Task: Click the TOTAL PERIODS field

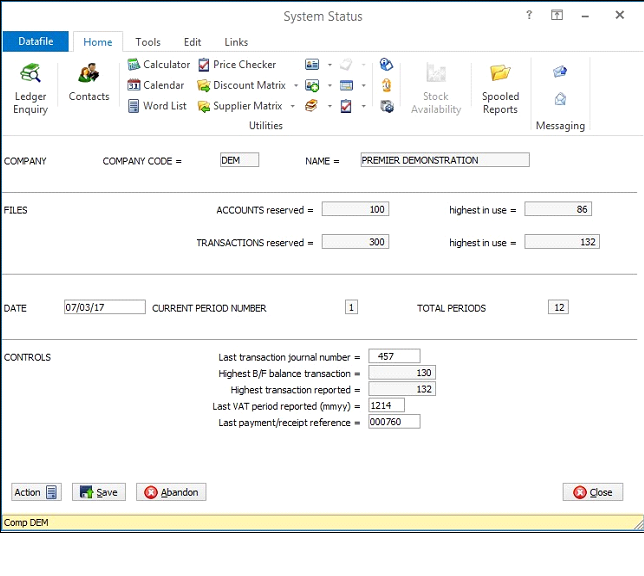Action: [559, 307]
